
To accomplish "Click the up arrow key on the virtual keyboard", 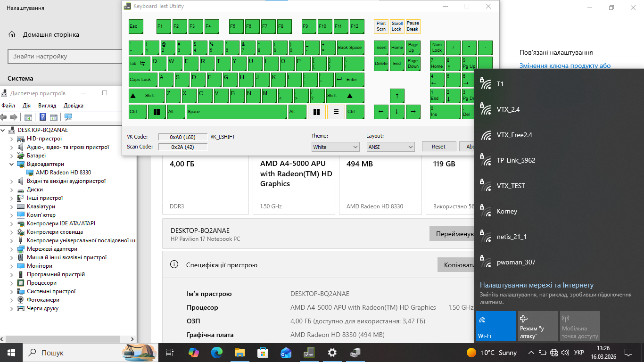I will coord(397,96).
